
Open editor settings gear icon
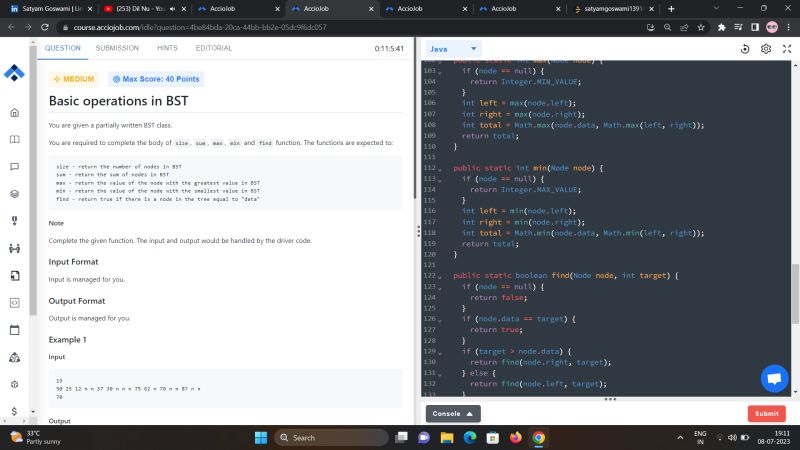(x=766, y=48)
